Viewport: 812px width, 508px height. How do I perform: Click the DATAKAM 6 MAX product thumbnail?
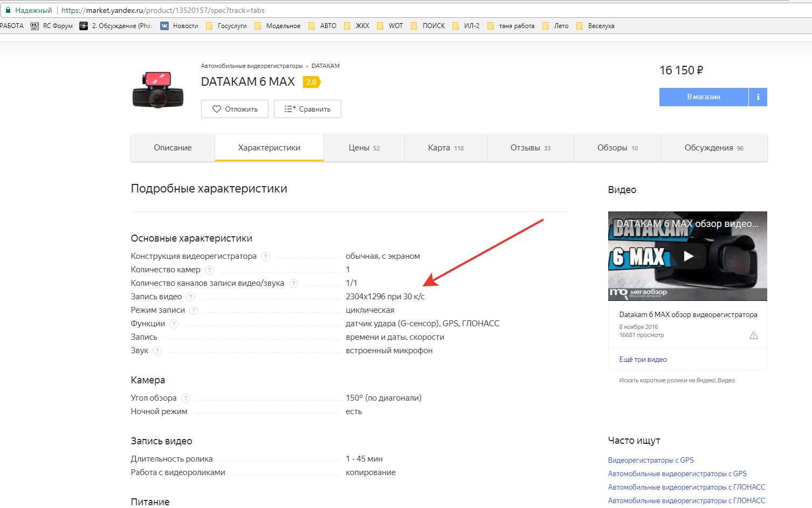point(158,90)
